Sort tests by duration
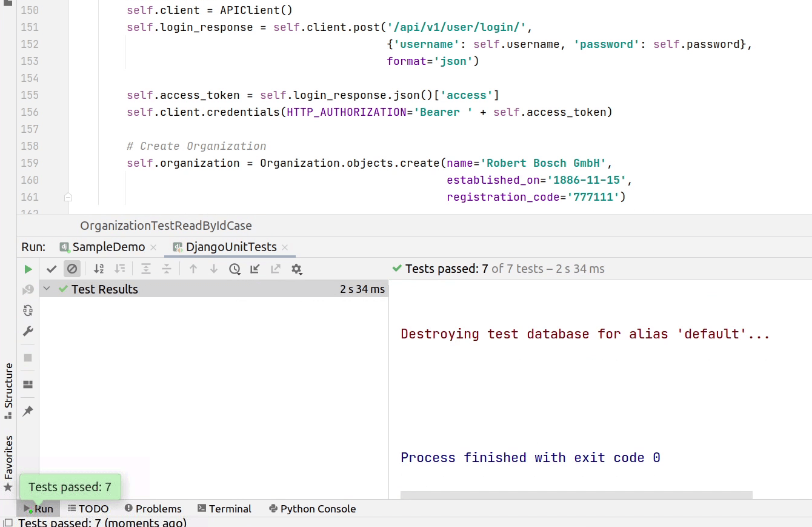This screenshot has height=527, width=812. tap(119, 269)
